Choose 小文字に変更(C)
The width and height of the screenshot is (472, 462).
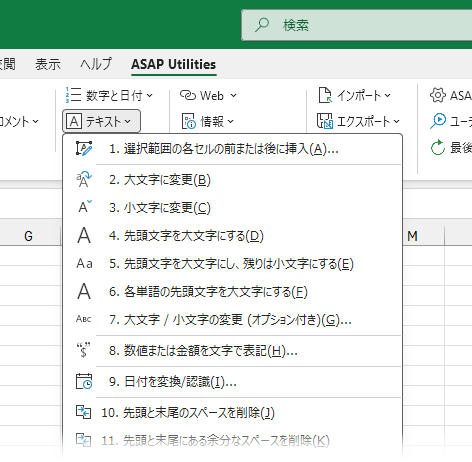pos(232,207)
